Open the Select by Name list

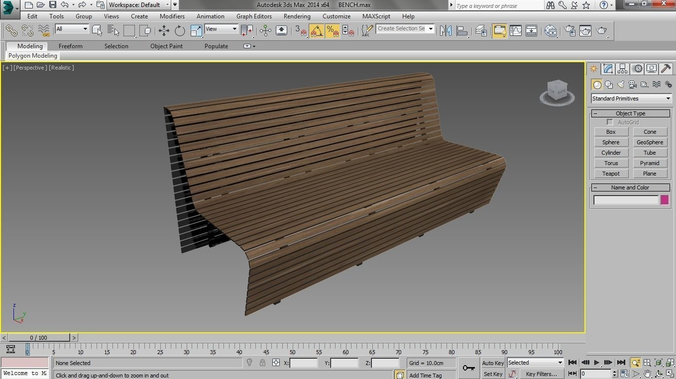pos(113,31)
